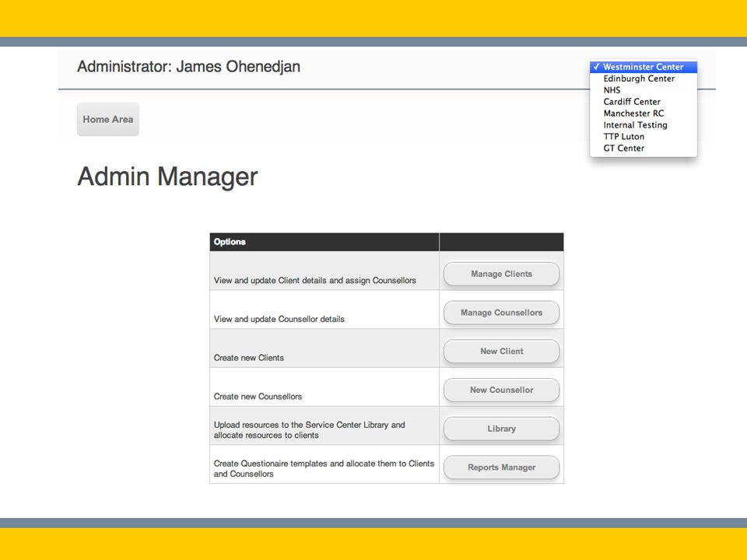
Task: Click 'View and update Counsellor details' text
Action: point(279,319)
